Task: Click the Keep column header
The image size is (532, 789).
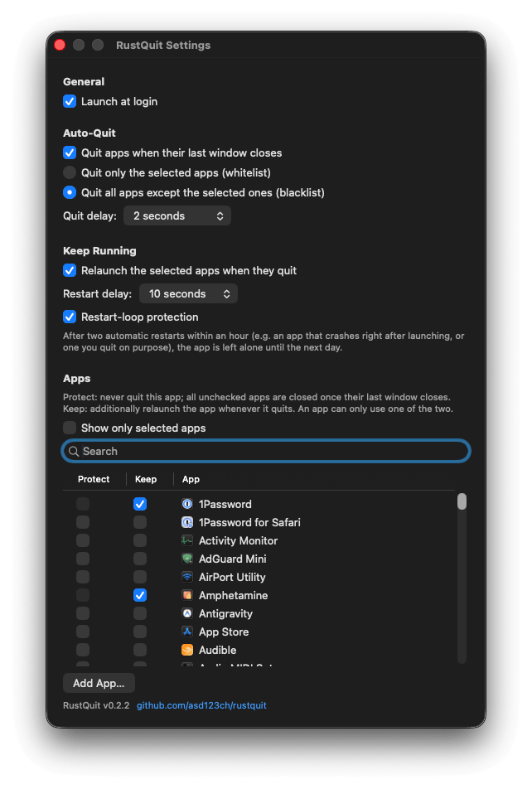Action: 146,479
